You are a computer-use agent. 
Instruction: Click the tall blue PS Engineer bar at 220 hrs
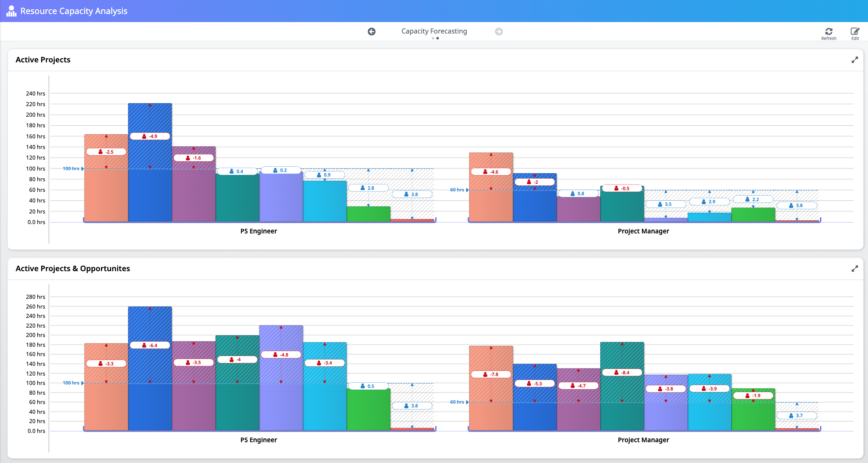click(x=150, y=195)
